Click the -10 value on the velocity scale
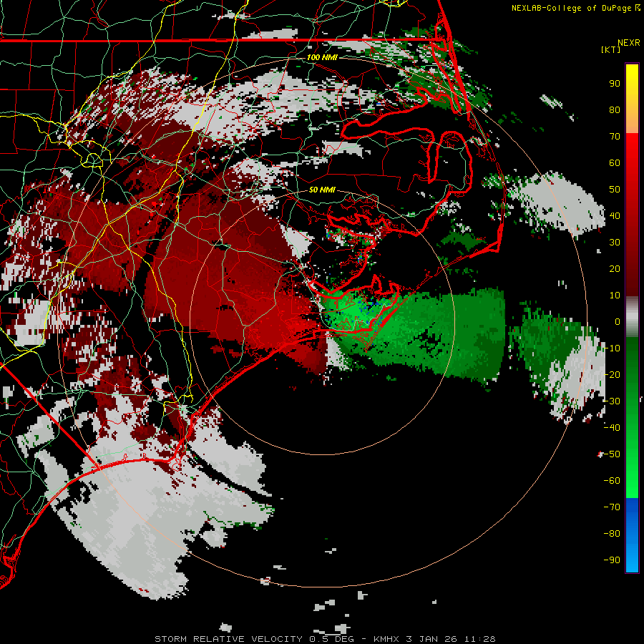This screenshot has height=644, width=644. click(x=612, y=348)
